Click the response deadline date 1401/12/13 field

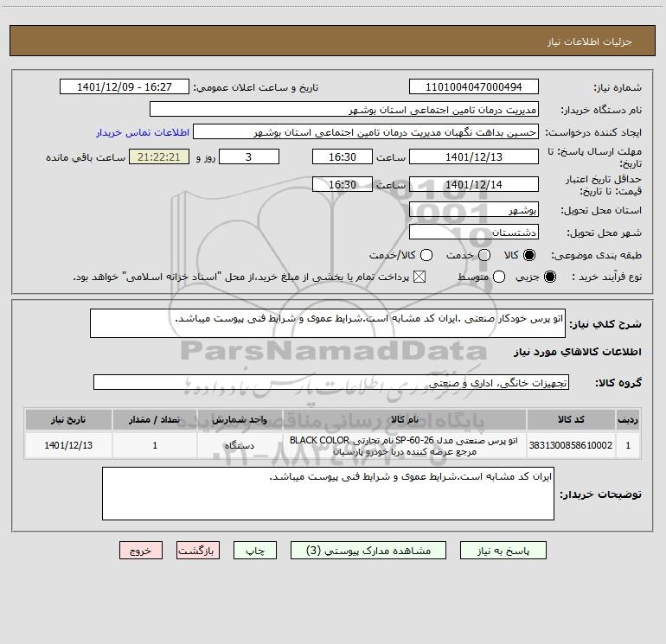click(x=474, y=156)
